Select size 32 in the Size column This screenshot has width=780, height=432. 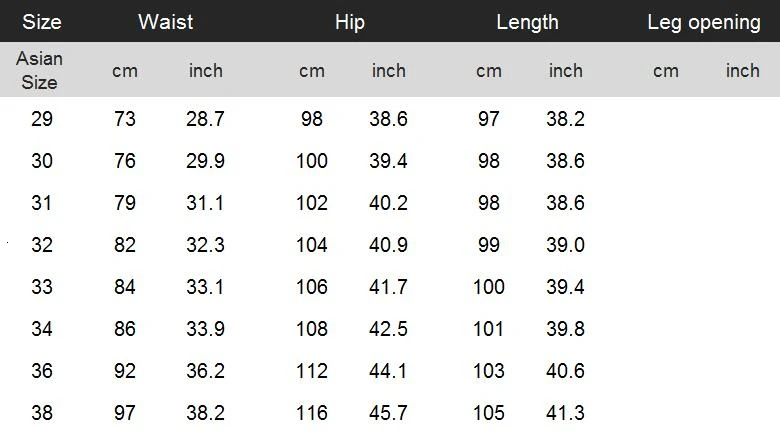coord(42,245)
